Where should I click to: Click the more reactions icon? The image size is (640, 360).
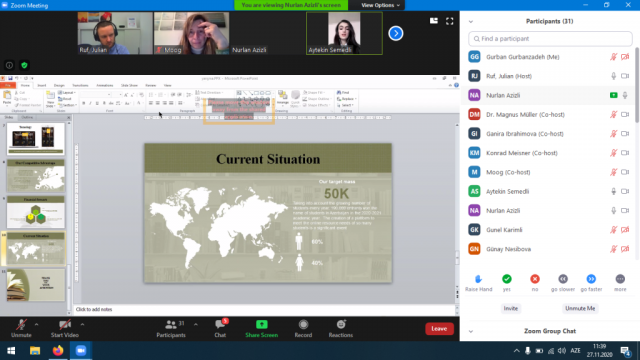pyautogui.click(x=620, y=279)
